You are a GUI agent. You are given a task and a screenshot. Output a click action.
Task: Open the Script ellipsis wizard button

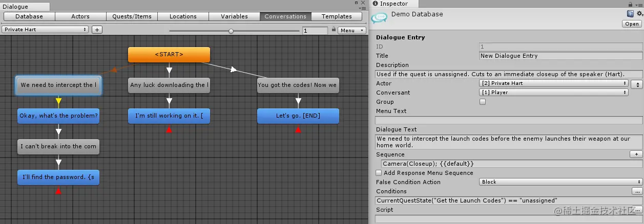click(x=637, y=210)
